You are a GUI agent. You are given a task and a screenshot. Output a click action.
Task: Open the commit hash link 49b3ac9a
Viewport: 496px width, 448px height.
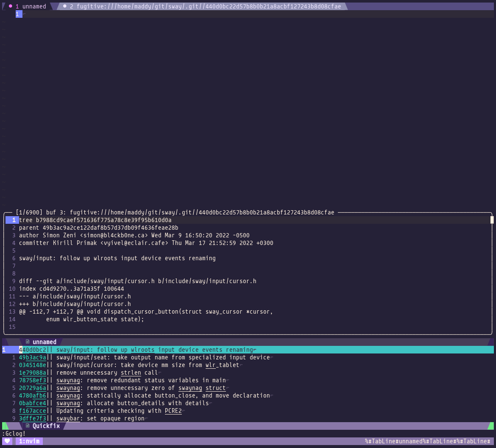pyautogui.click(x=33, y=357)
